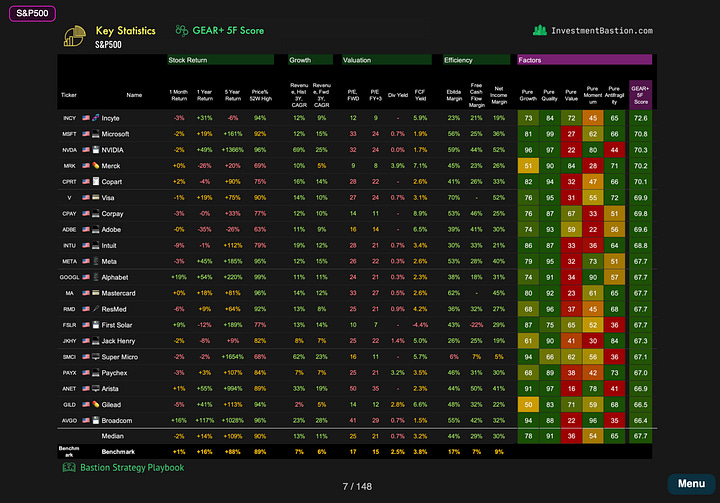The height and width of the screenshot is (503, 720).
Task: Click the Gilead pill logo icon
Action: (96, 404)
